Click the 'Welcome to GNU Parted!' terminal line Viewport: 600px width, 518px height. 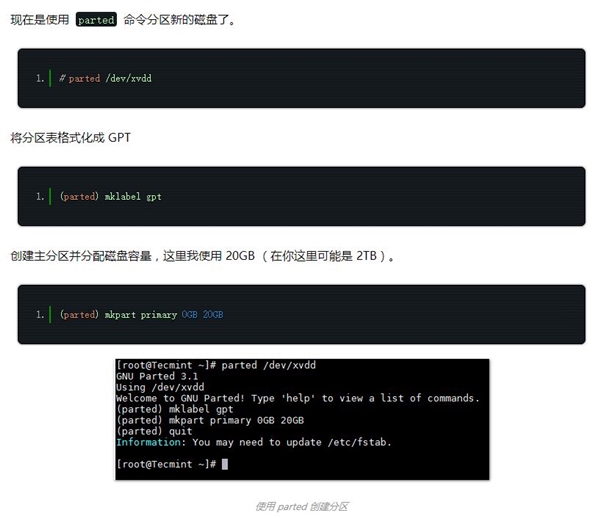[298, 398]
